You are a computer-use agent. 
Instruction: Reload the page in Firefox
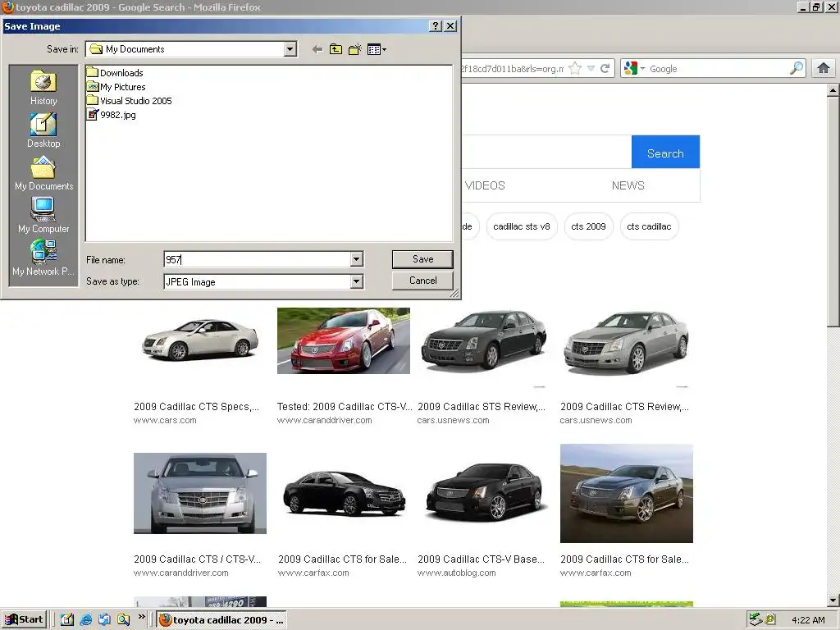605,69
